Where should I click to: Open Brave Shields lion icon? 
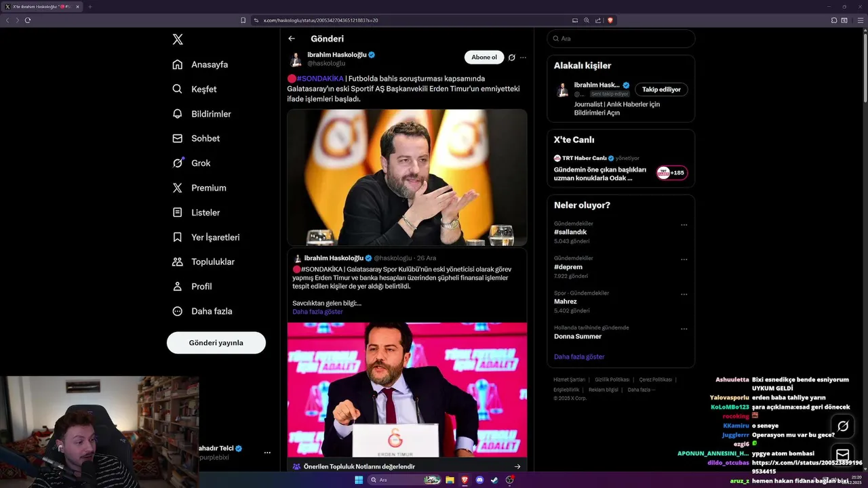pyautogui.click(x=610, y=20)
